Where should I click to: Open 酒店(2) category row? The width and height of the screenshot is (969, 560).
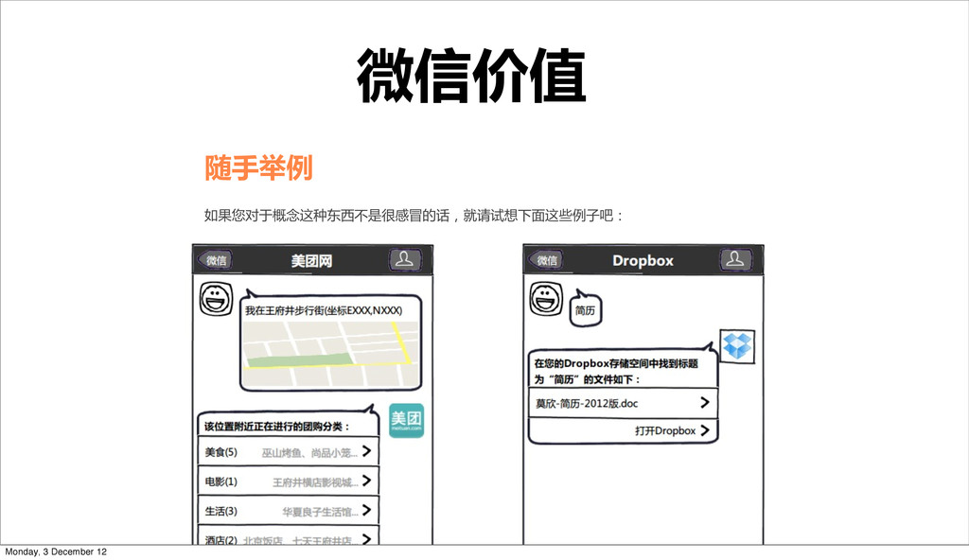point(288,536)
